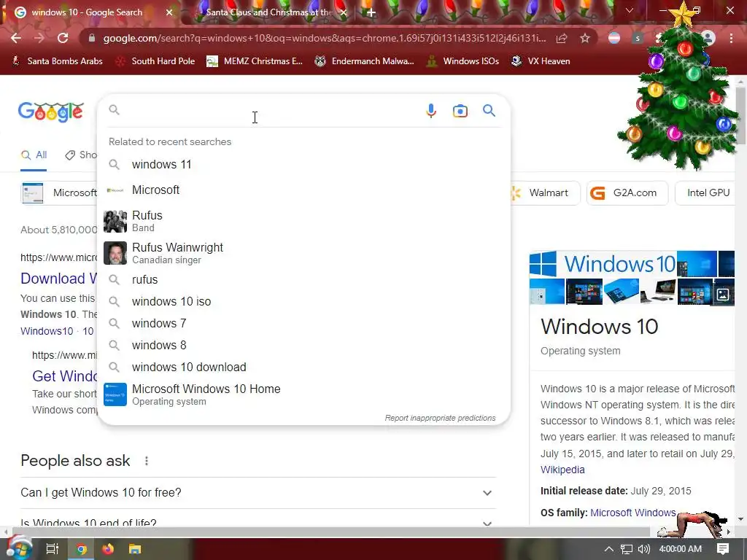
Task: Click the striped extension icon in the toolbar
Action: coord(614,38)
